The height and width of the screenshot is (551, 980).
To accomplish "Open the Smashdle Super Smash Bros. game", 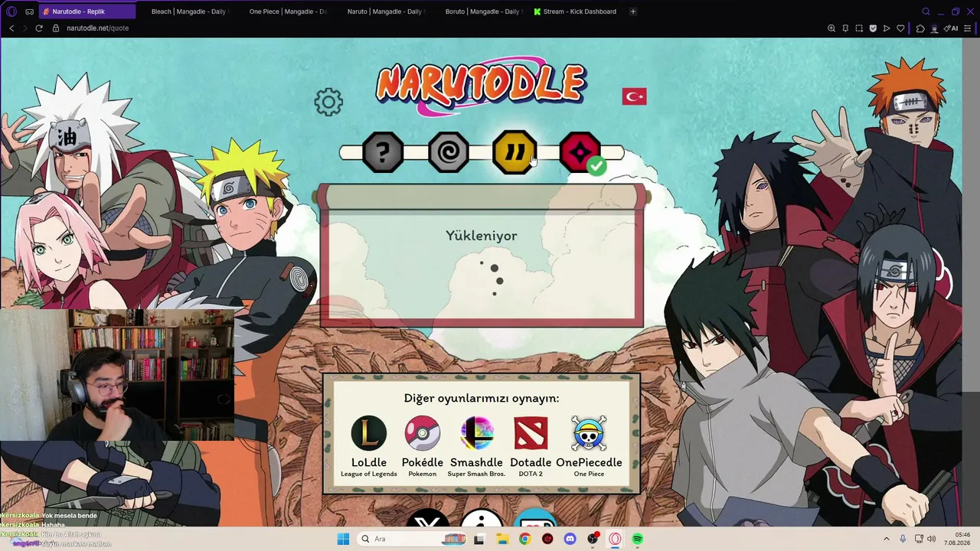I will 476,447.
